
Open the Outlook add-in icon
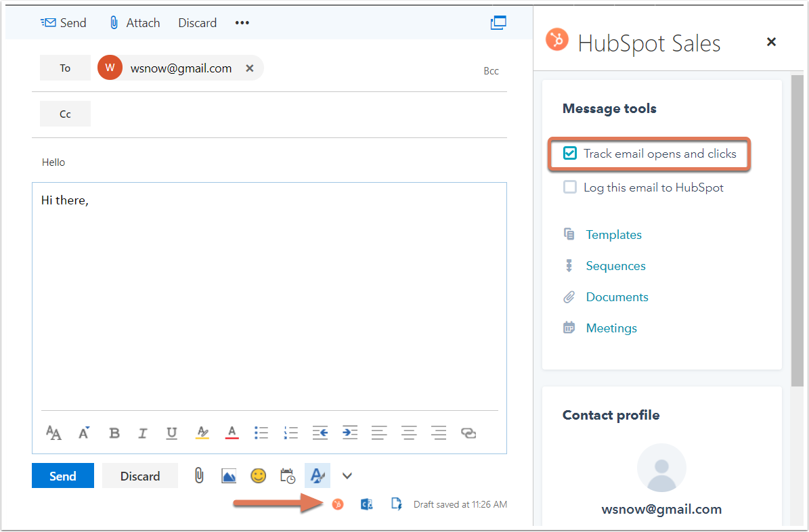pyautogui.click(x=367, y=504)
